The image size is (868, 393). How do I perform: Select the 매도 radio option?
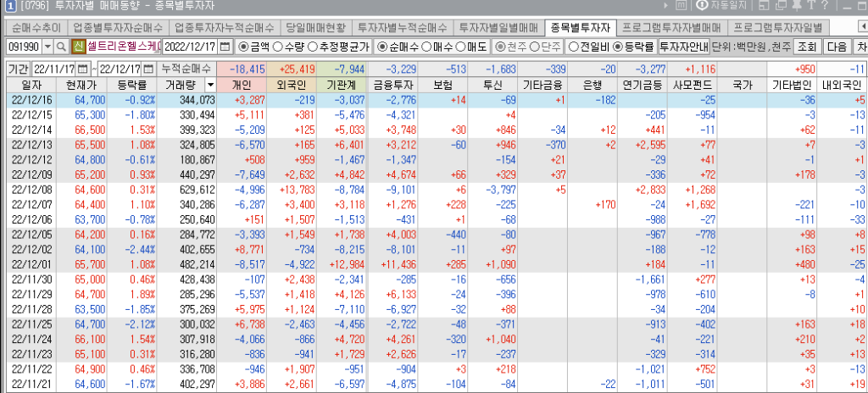[462, 46]
